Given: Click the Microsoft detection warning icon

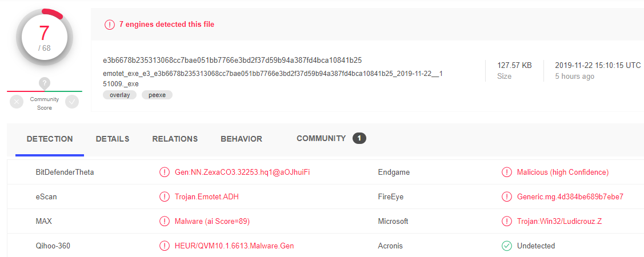Looking at the screenshot, I should point(506,222).
